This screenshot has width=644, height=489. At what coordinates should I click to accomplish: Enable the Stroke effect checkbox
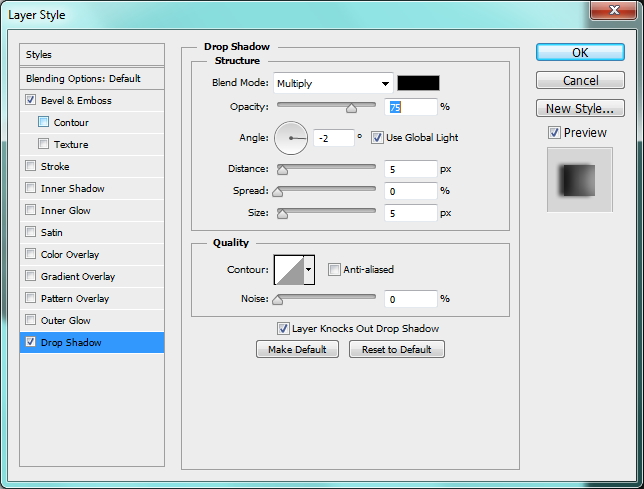(30, 167)
